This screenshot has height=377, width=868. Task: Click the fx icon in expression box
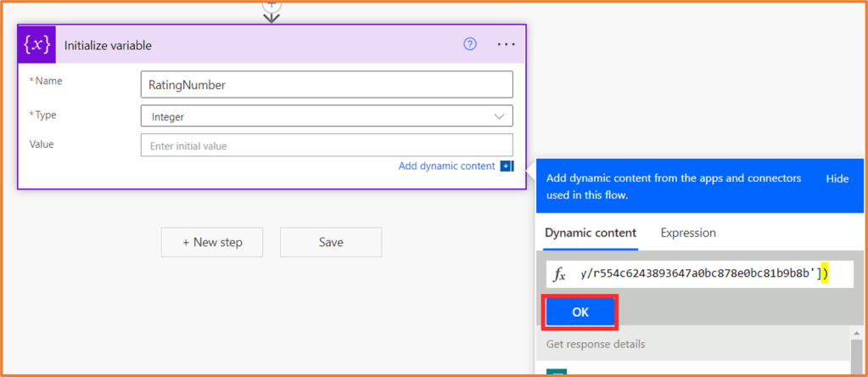coord(560,273)
